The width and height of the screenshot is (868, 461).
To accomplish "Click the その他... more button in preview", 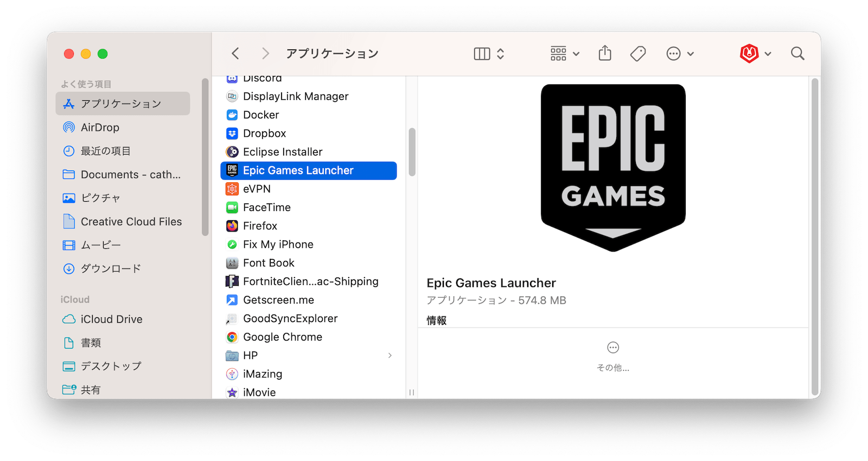I will pos(613,356).
